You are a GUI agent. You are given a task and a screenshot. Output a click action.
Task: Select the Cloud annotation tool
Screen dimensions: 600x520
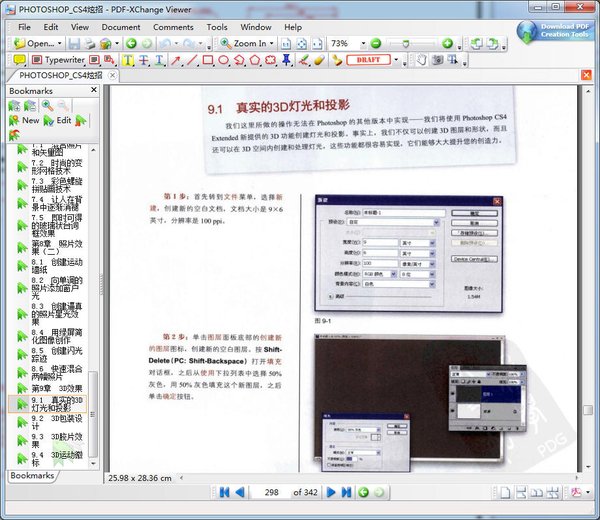pyautogui.click(x=271, y=60)
